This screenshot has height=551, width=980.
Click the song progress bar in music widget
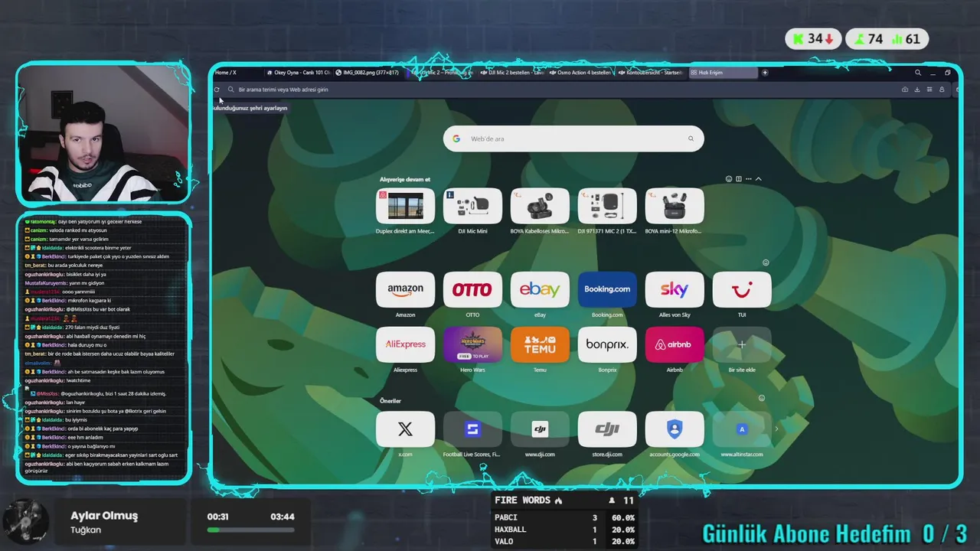point(250,530)
